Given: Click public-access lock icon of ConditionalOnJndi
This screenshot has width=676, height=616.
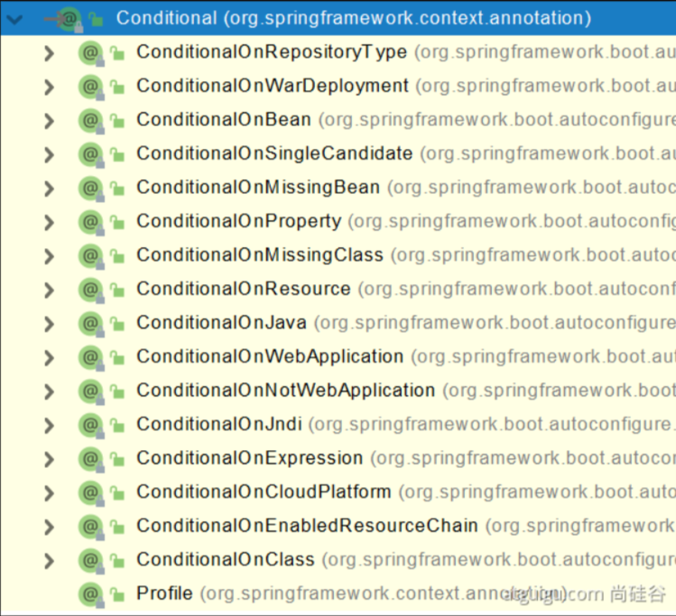Looking at the screenshot, I should point(116,425).
